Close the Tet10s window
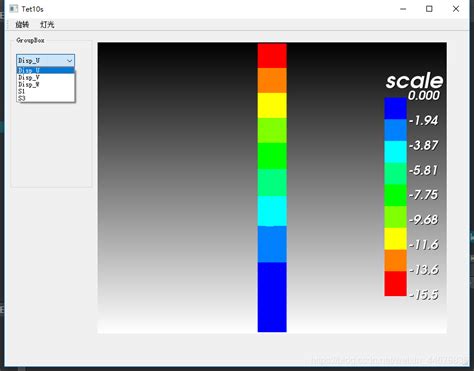474x371 pixels. pos(456,9)
